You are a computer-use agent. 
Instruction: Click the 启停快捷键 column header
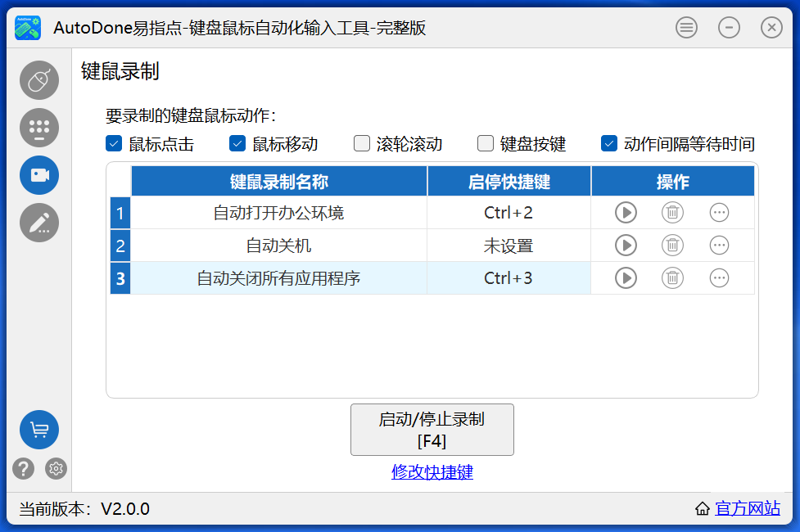point(509,181)
